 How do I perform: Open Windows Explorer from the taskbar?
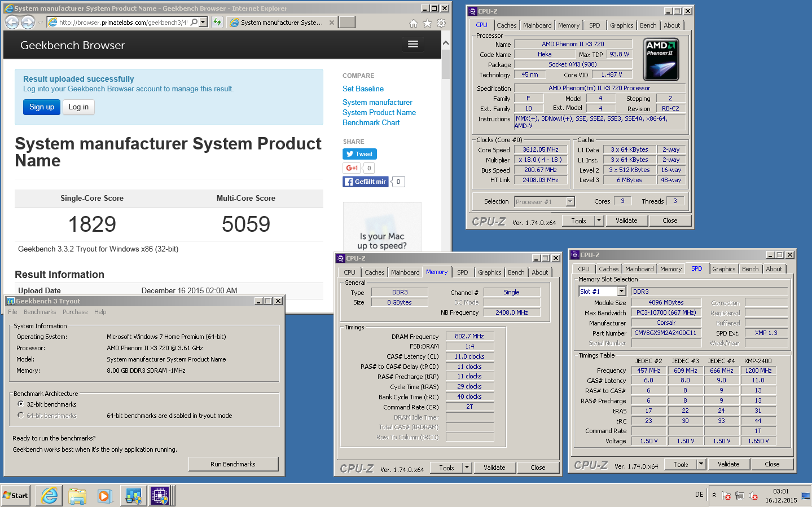point(77,496)
